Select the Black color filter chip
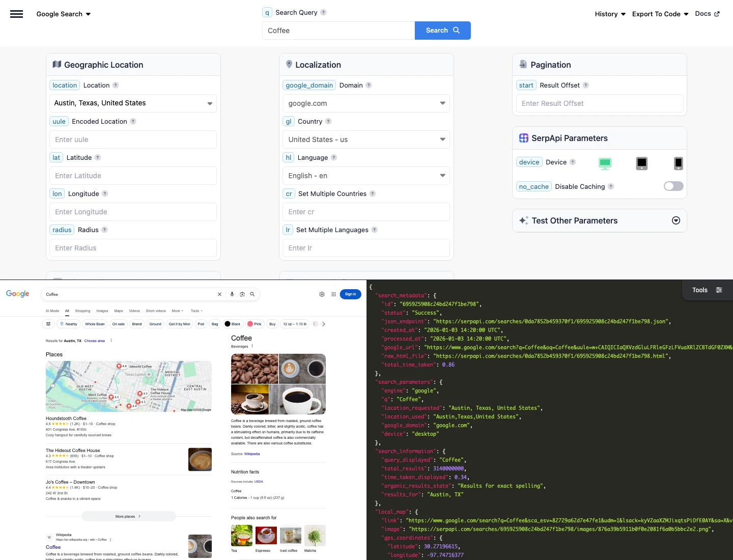Image resolution: width=733 pixels, height=560 pixels. pos(233,324)
